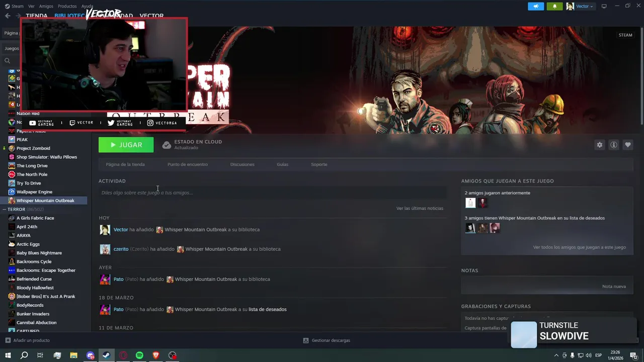Select Whisper Mountain Outbreak in library list
This screenshot has width=644, height=362.
pyautogui.click(x=45, y=201)
